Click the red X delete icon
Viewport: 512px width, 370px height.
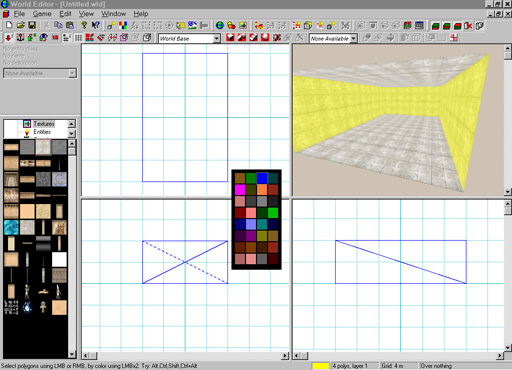(468, 26)
